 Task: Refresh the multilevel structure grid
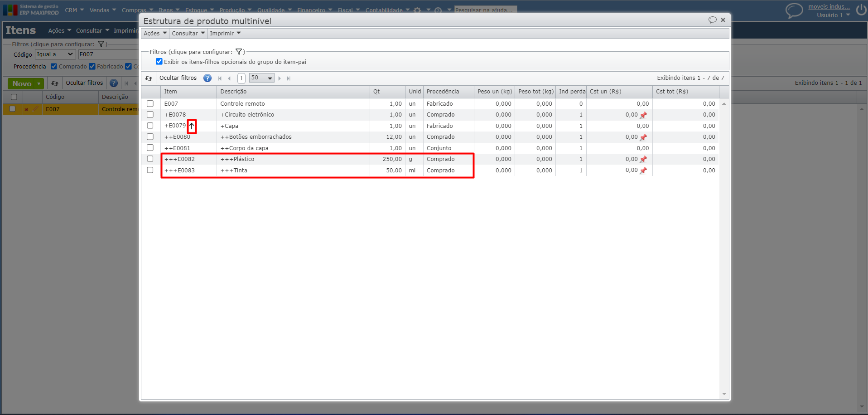pos(149,78)
